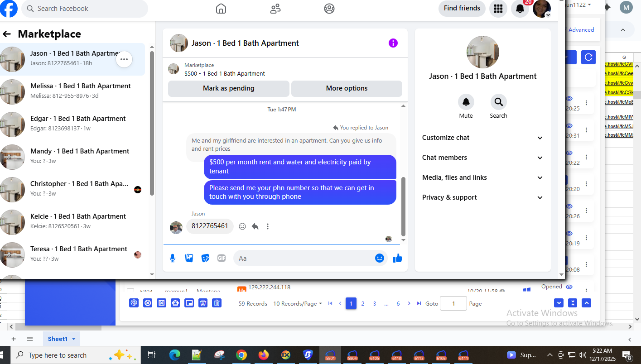The width and height of the screenshot is (641, 364).
Task: Click the refresh button in browser manager window
Action: tap(588, 57)
